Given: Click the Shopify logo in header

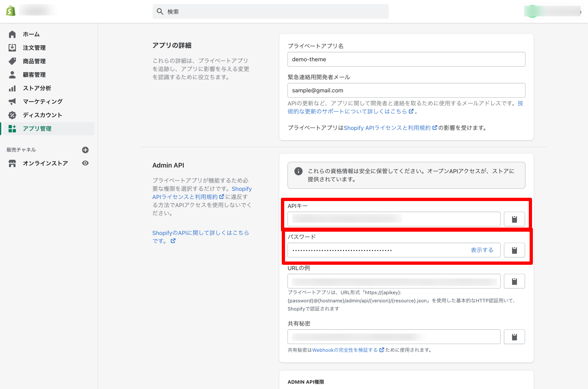Looking at the screenshot, I should [11, 11].
